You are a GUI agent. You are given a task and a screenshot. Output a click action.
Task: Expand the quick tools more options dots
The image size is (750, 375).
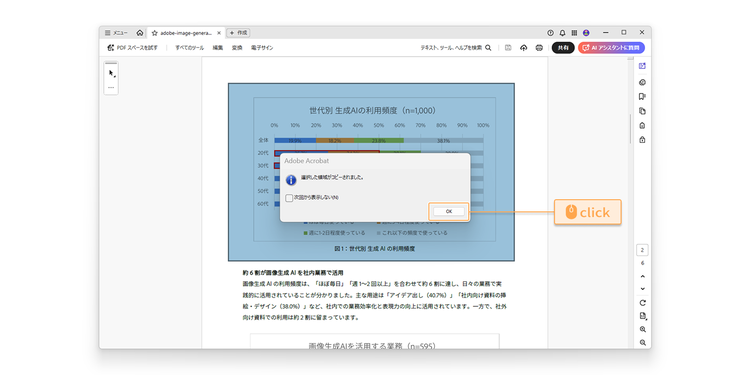tap(111, 88)
